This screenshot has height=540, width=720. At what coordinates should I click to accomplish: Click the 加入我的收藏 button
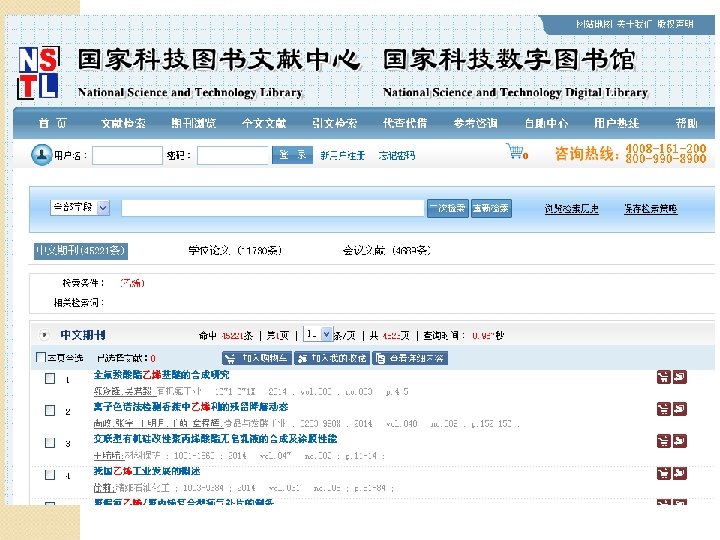(x=332, y=358)
